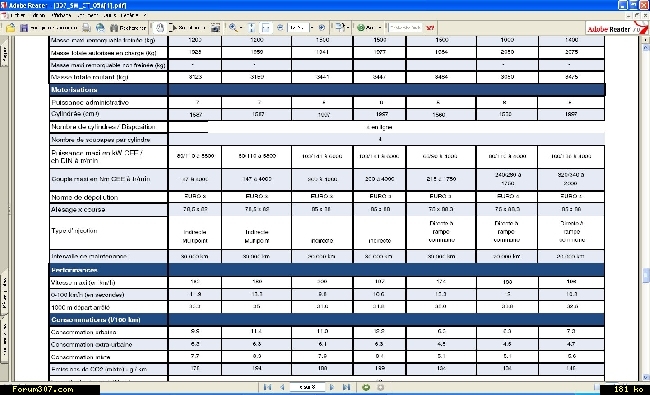Open the Fichier menu
Image resolution: width=650 pixels, height=395 pixels.
pyautogui.click(x=17, y=15)
